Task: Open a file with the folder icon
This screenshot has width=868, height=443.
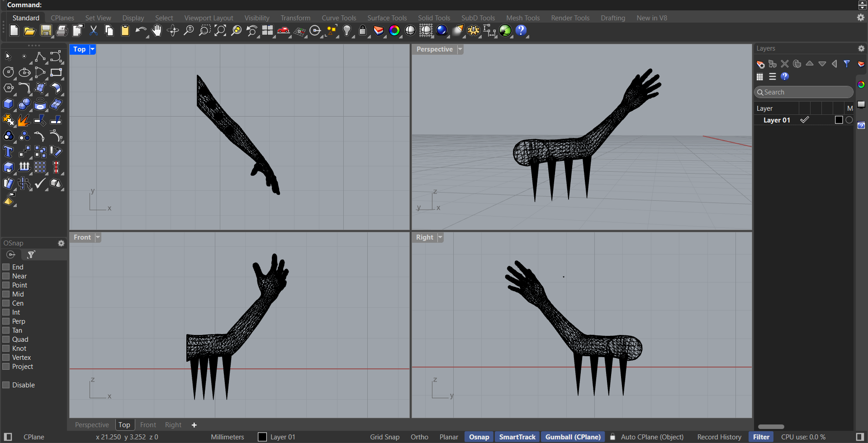Action: pos(30,31)
